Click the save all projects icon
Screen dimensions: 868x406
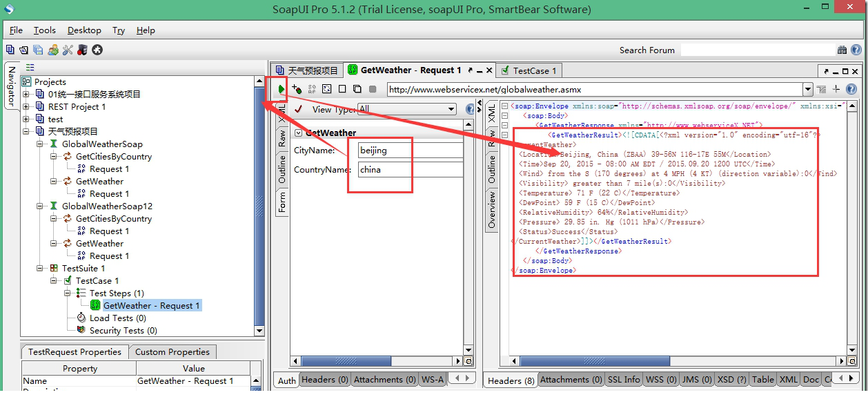[39, 50]
